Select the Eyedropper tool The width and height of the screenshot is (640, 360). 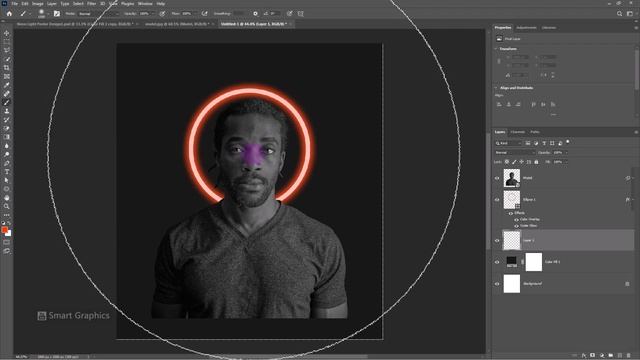(x=7, y=85)
